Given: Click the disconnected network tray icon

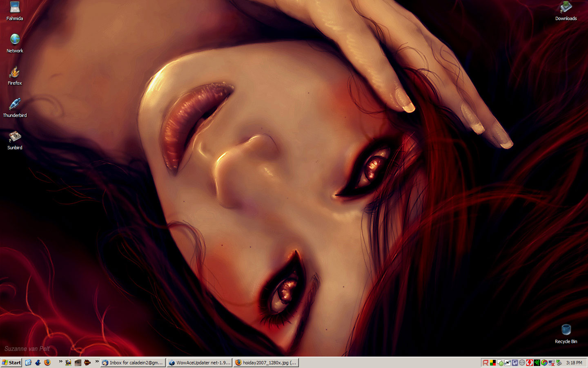Looking at the screenshot, I should (552, 363).
